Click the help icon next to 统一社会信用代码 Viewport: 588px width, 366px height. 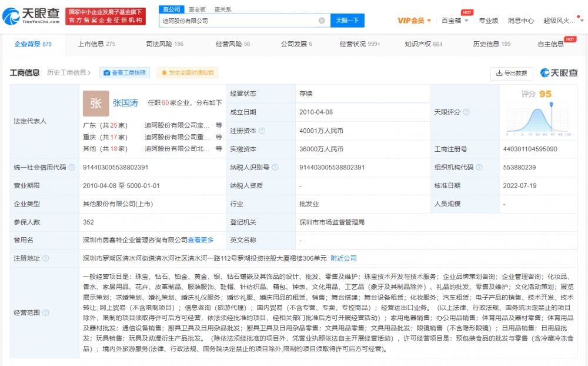[72, 168]
